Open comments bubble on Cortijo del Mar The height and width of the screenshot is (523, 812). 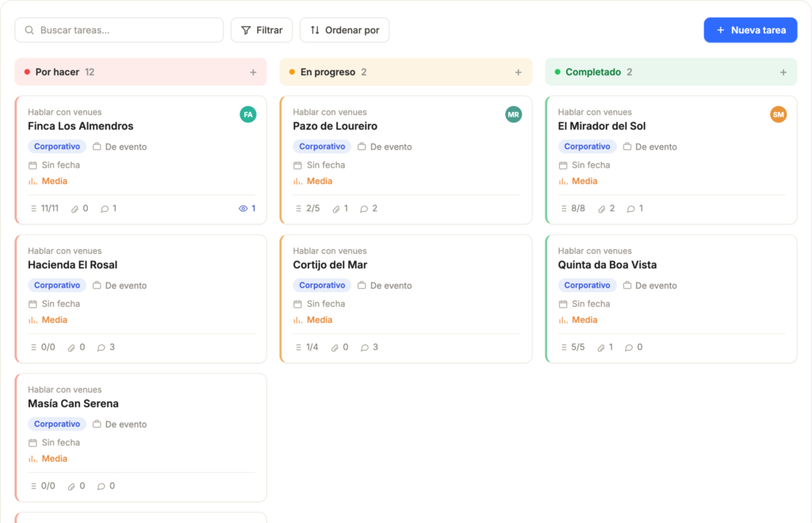point(365,348)
